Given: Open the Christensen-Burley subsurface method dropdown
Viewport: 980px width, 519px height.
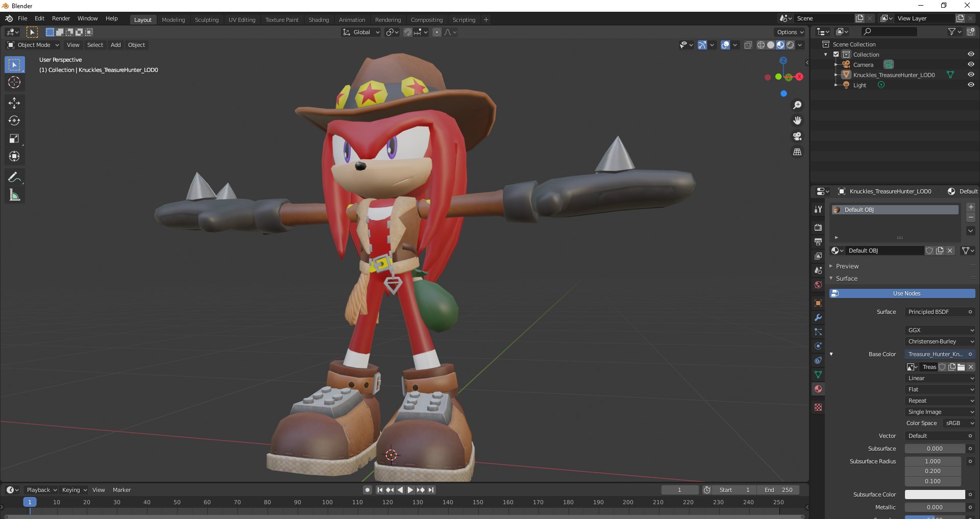Looking at the screenshot, I should pyautogui.click(x=940, y=341).
